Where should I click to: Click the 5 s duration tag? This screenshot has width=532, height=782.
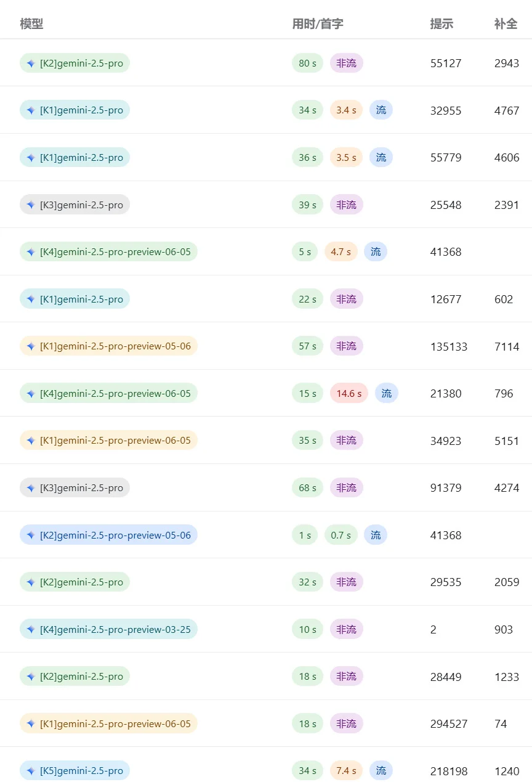pos(305,252)
